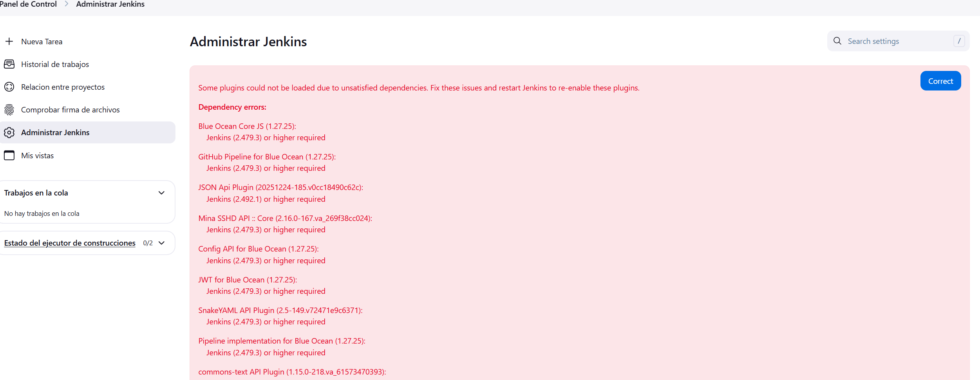Click the Blue Ocean Core JS (1.27.25) entry

[x=247, y=126]
